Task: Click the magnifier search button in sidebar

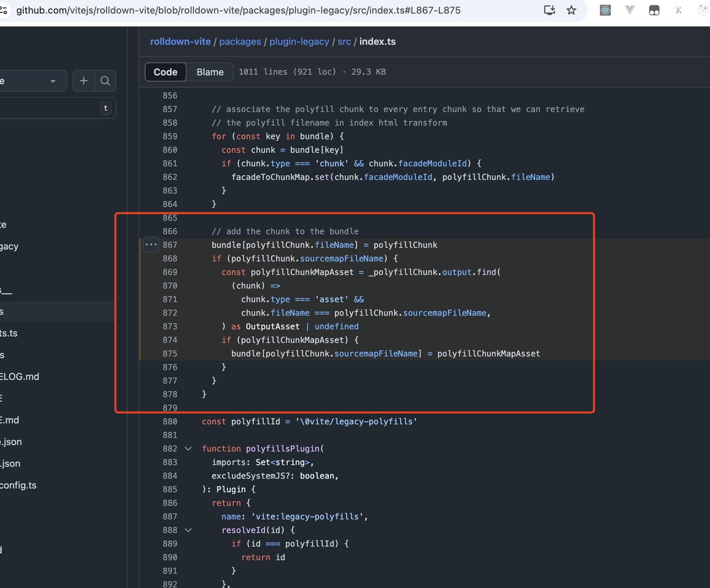Action: tap(105, 81)
